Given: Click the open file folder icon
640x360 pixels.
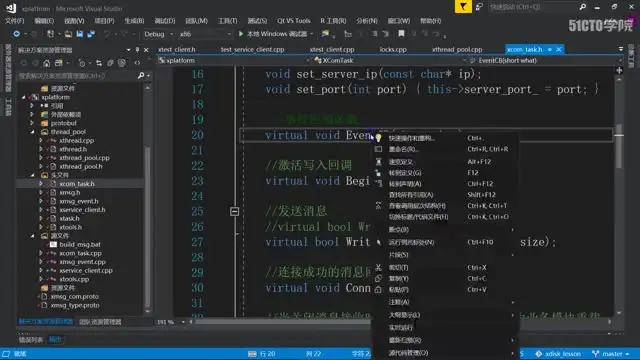Looking at the screenshot, I should tap(68, 34).
